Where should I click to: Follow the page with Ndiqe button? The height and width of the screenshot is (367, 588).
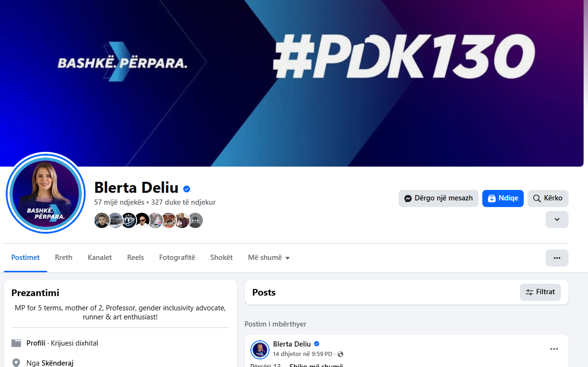[x=503, y=198]
